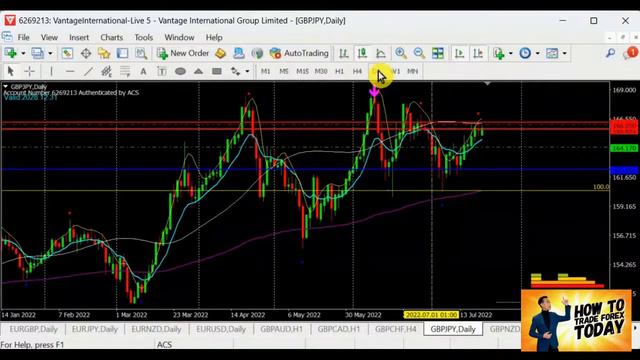Open the Window menu
640x360 pixels.
(x=179, y=37)
